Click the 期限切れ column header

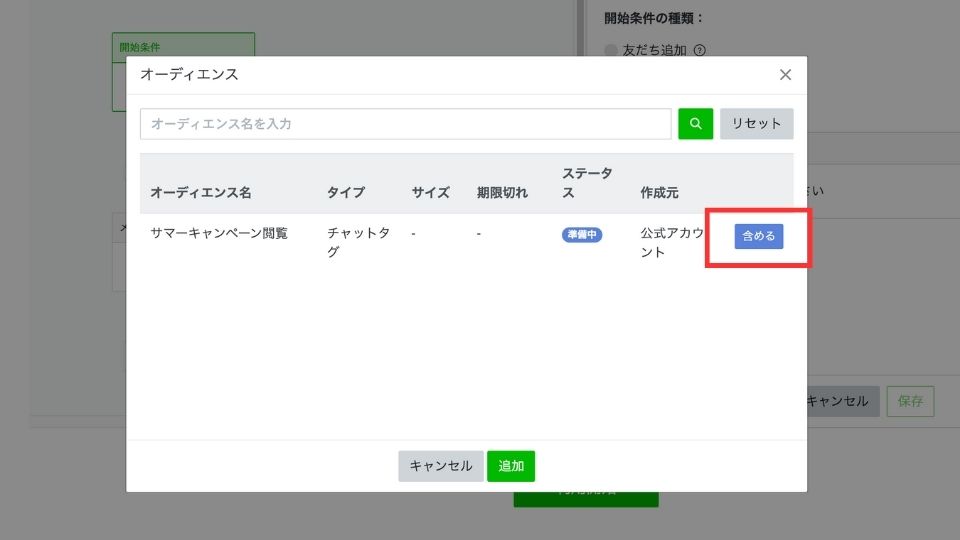[502, 192]
